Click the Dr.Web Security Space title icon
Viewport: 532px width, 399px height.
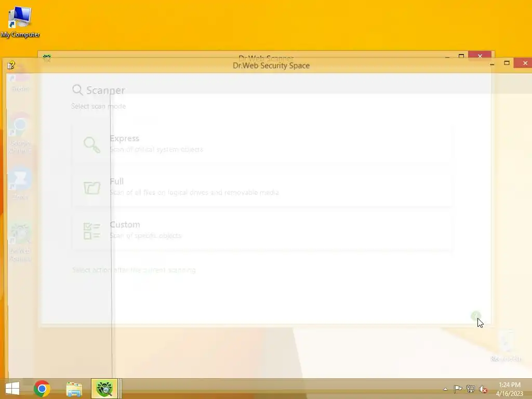[11, 65]
